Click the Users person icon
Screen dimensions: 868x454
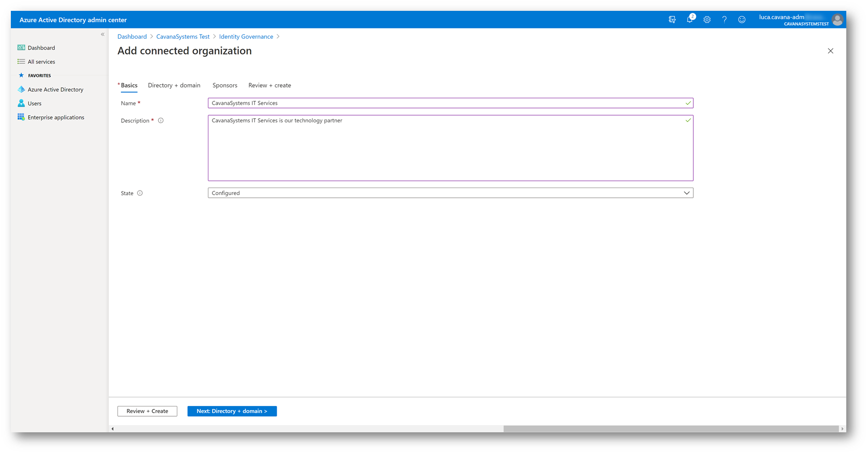point(21,103)
